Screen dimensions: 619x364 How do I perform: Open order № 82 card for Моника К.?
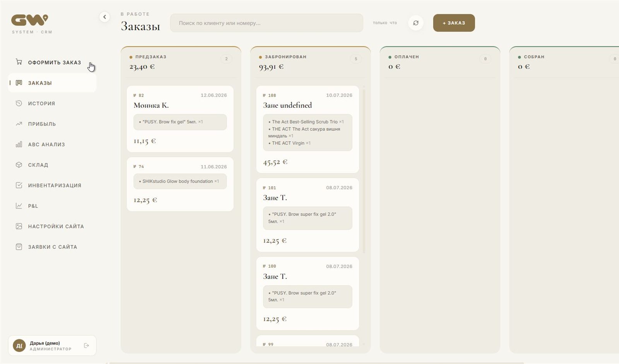pyautogui.click(x=180, y=119)
